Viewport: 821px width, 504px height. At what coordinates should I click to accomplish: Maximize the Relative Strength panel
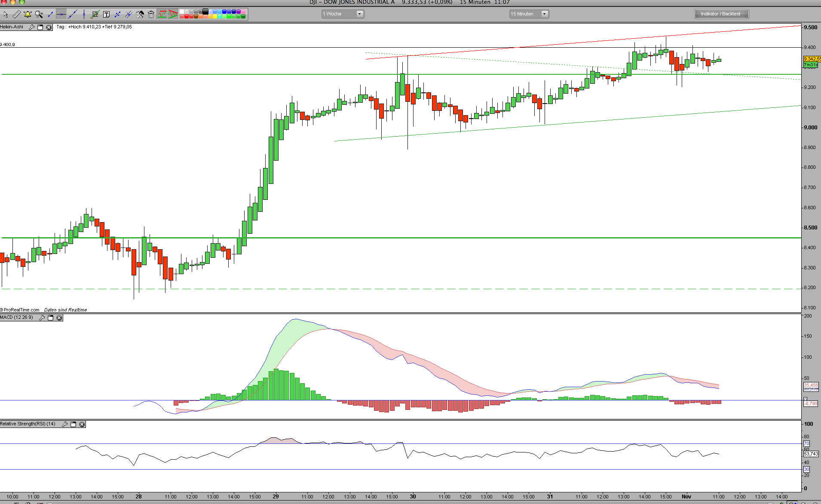click(73, 424)
